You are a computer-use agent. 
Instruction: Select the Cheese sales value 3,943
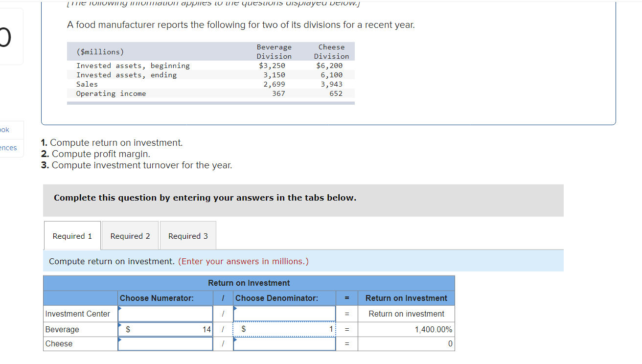(x=332, y=84)
